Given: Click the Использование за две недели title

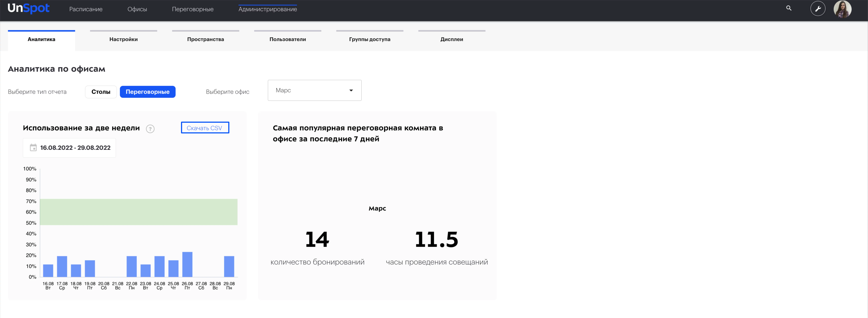Looking at the screenshot, I should [x=81, y=128].
